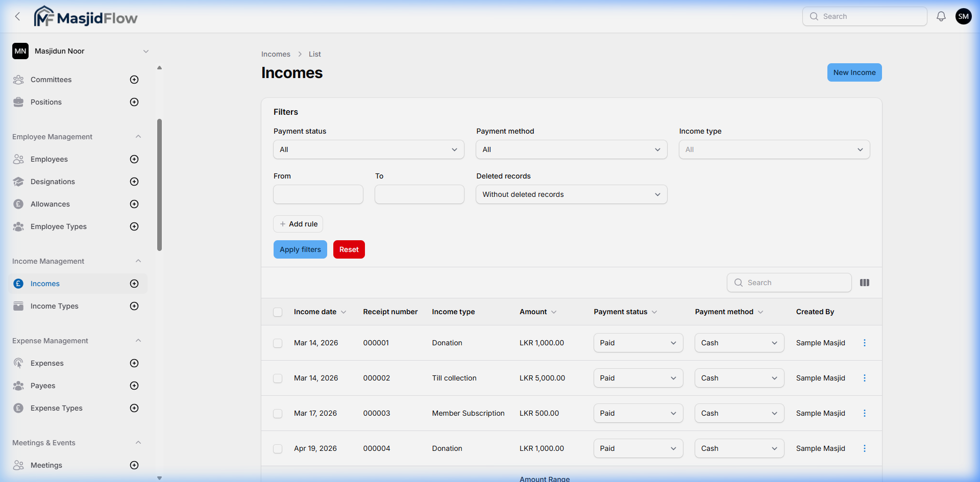980x482 pixels.
Task: Click the notifications bell icon
Action: (941, 16)
